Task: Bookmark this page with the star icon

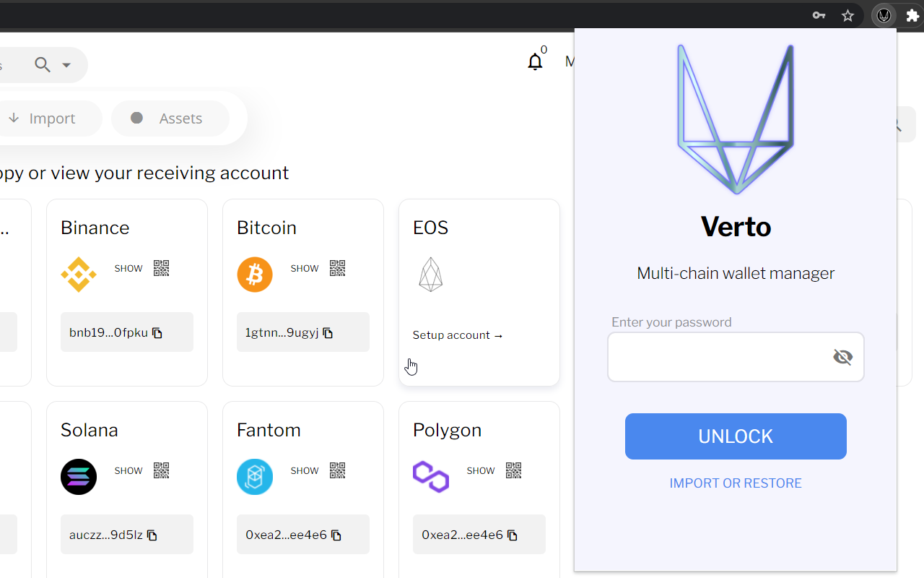Action: [x=848, y=15]
